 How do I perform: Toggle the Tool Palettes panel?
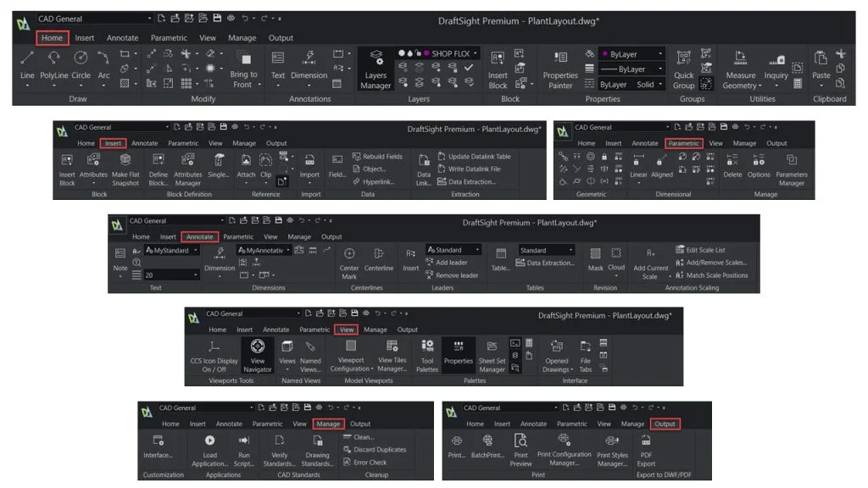coord(427,352)
